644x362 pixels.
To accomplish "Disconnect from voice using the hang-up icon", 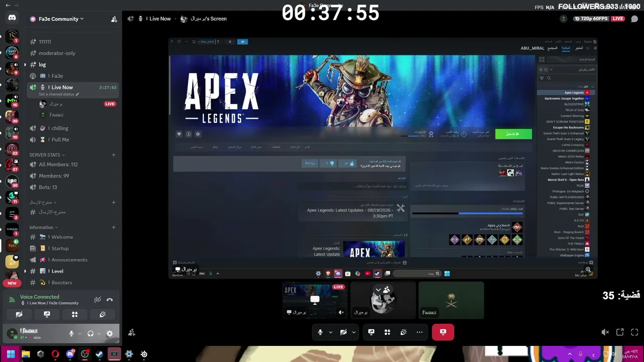I will [110, 300].
